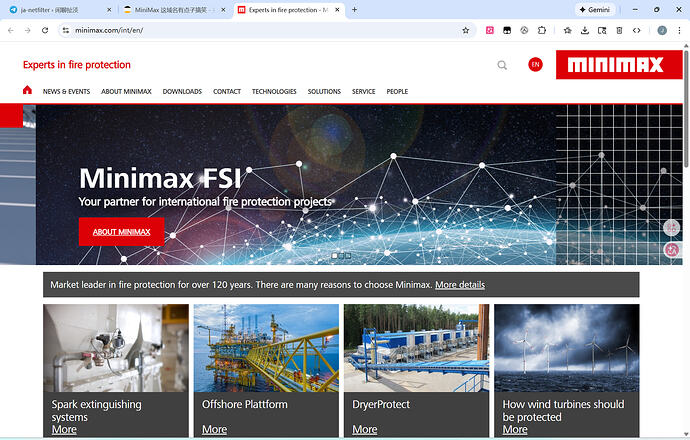
Task: Open the DryerProtect image
Action: click(416, 348)
